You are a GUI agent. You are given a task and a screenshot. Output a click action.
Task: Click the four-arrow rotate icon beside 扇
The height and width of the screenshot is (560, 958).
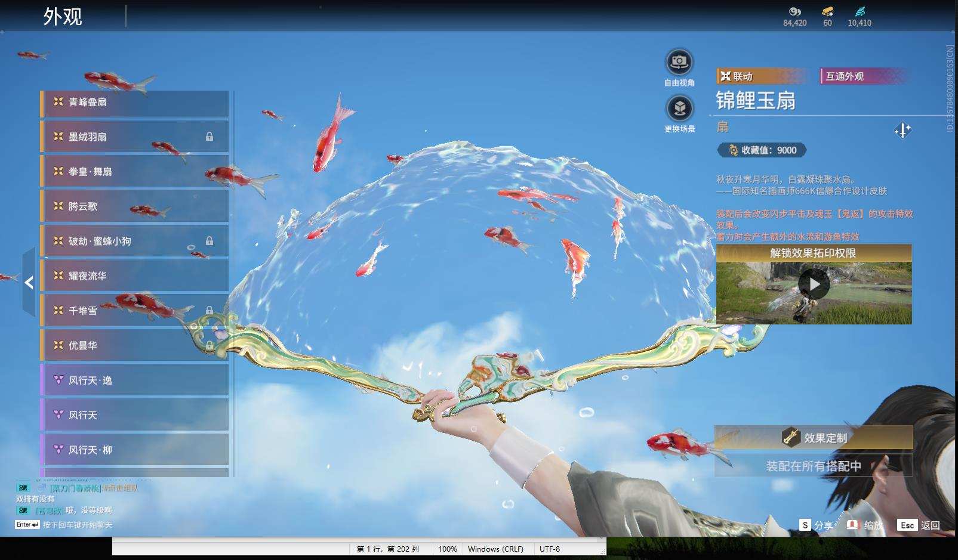(902, 130)
